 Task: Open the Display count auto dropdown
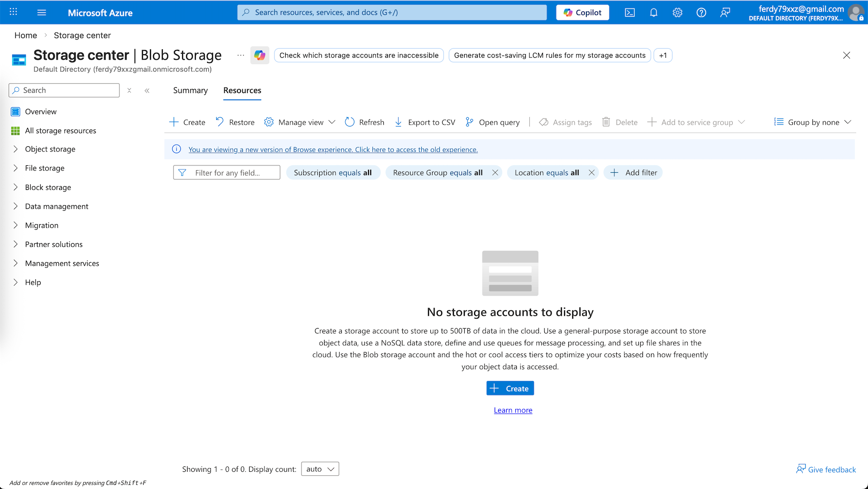pos(320,469)
